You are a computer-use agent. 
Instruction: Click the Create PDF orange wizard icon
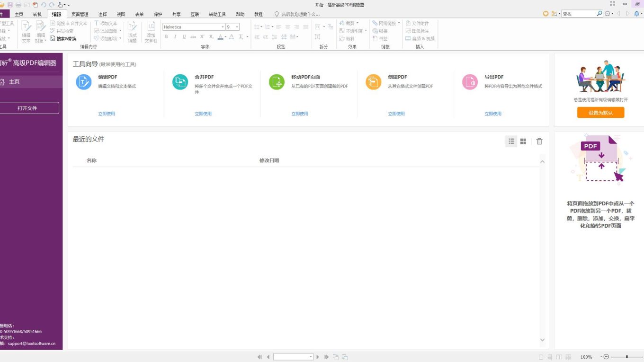pos(374,82)
